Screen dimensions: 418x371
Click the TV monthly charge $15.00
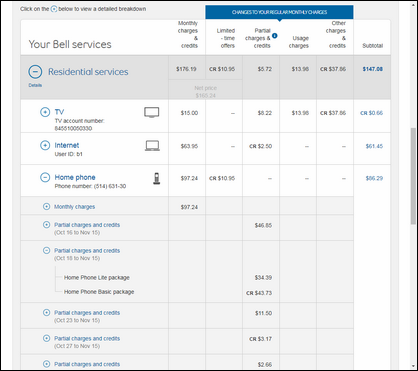[x=189, y=113]
